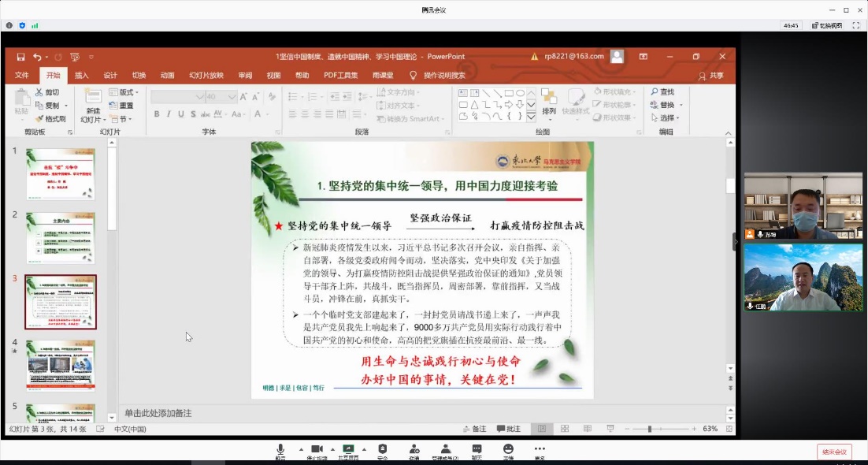Click the share screen icon
The width and height of the screenshot is (868, 465).
pos(348,450)
